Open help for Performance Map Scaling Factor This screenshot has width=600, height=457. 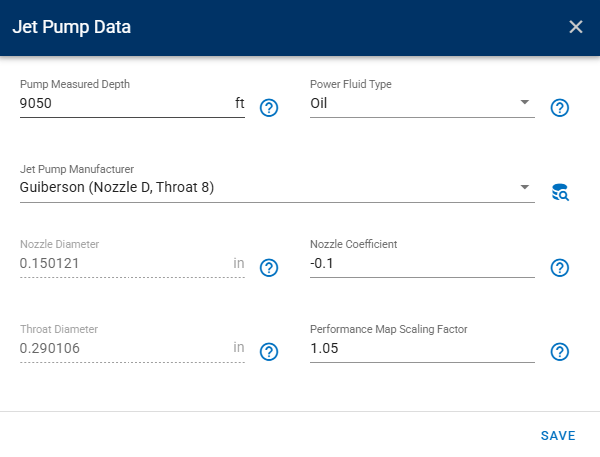(x=560, y=352)
